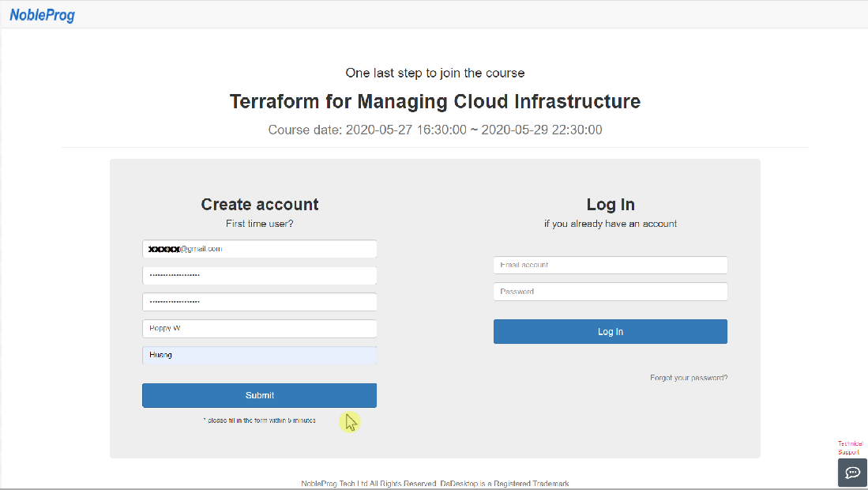Click the blue Log In button
Image resolution: width=868 pixels, height=490 pixels.
coord(611,332)
